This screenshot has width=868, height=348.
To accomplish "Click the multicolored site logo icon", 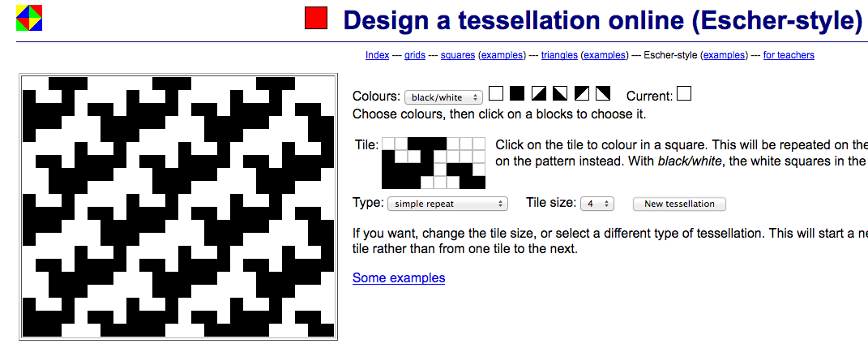I will [x=29, y=18].
